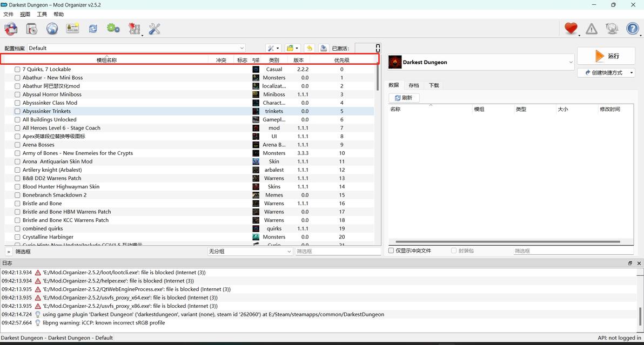Select the Army of Bones mod row
This screenshot has width=644, height=345.
click(189, 153)
